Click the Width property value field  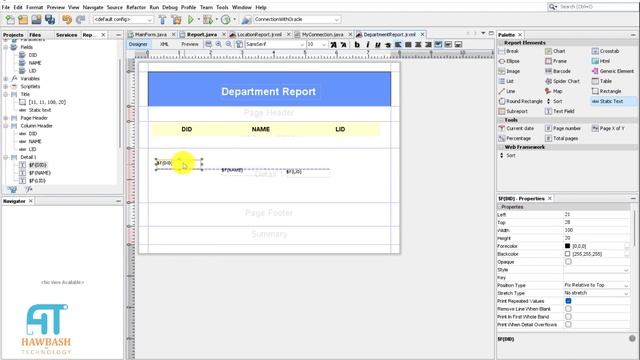596,230
